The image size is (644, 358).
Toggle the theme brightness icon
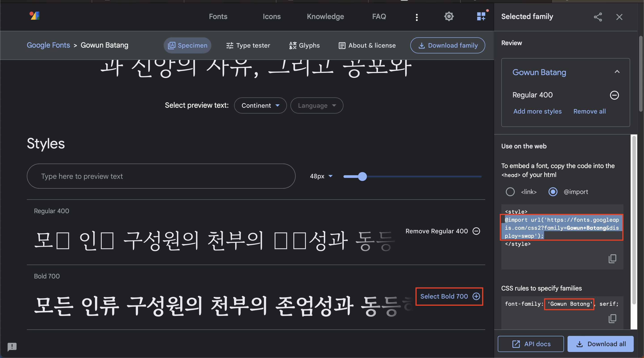pyautogui.click(x=449, y=17)
